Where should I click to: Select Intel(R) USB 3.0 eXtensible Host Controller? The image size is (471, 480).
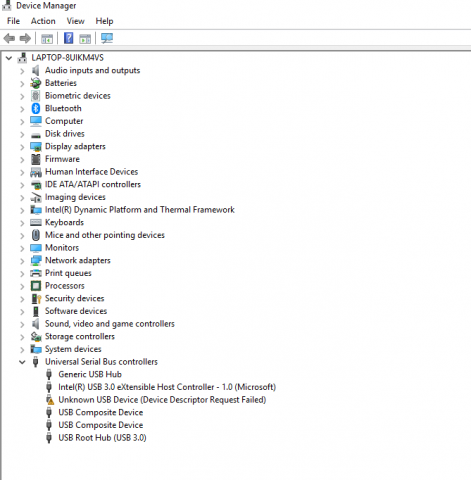(x=167, y=387)
